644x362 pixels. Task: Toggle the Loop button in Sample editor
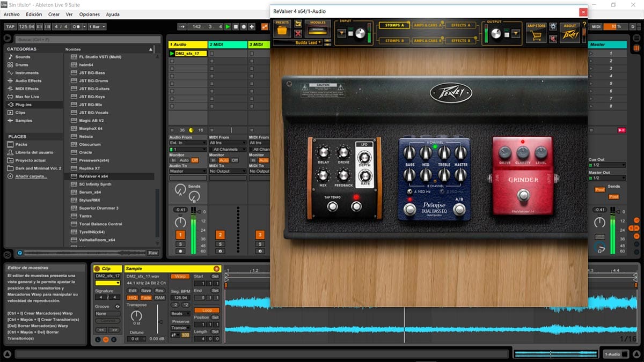click(x=207, y=310)
